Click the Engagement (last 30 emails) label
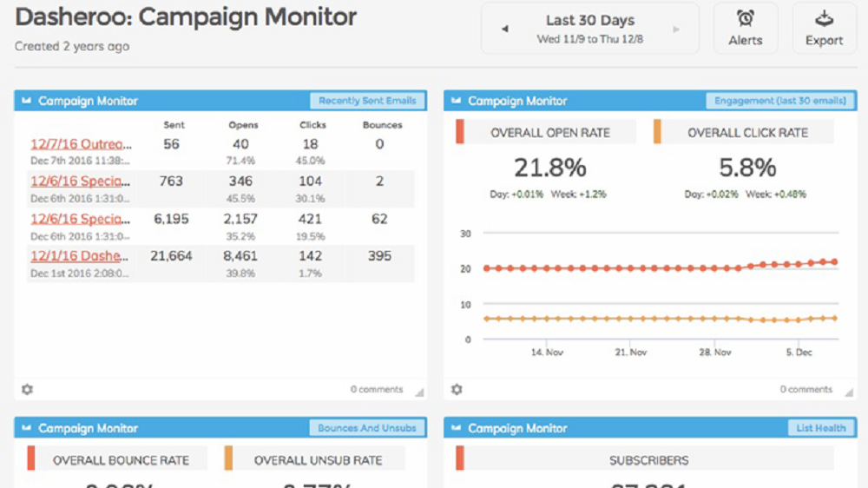The height and width of the screenshot is (488, 868). [x=780, y=101]
